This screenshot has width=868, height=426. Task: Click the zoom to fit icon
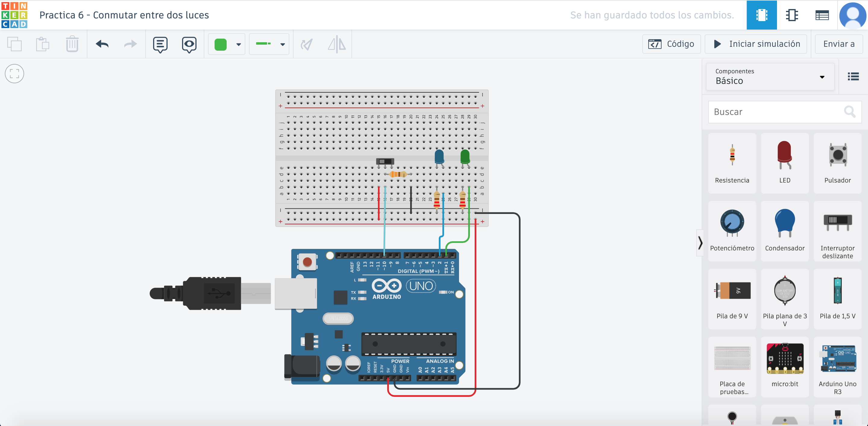(14, 74)
